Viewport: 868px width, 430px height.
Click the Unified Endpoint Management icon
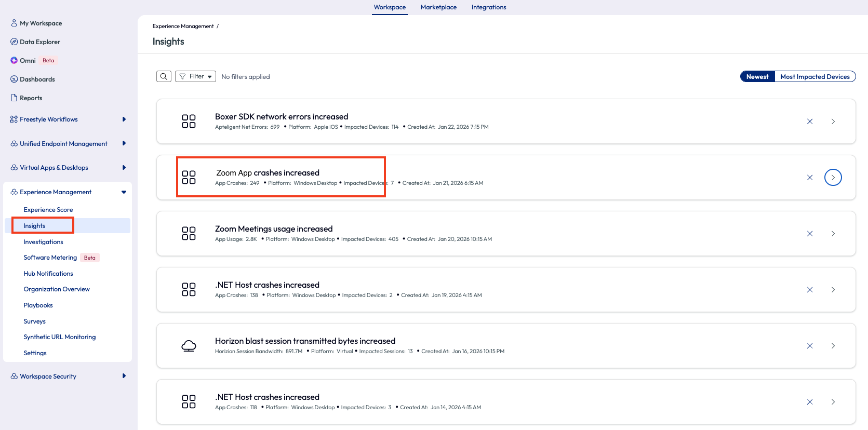pos(14,143)
